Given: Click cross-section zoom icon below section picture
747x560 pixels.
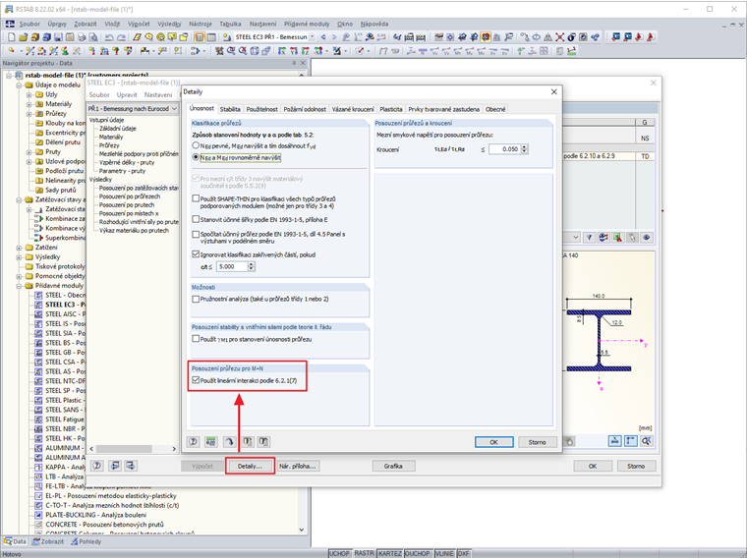Looking at the screenshot, I should click(647, 441).
